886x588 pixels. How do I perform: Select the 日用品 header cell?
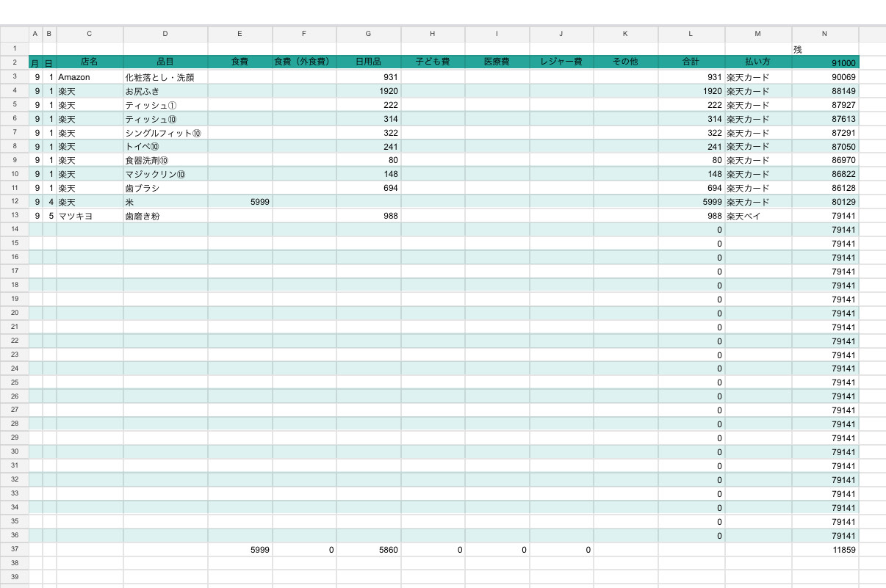tap(368, 62)
